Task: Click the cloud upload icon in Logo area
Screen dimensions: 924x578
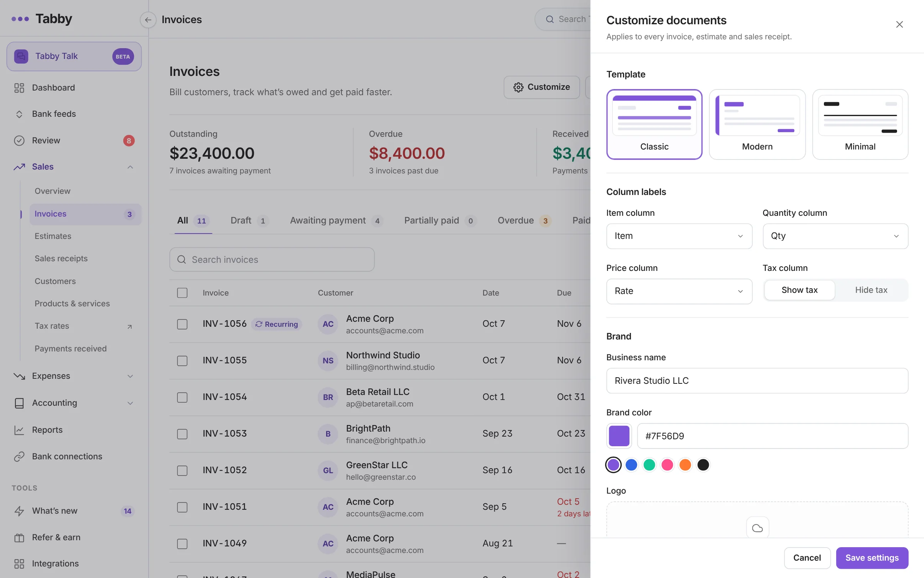Action: 757,528
